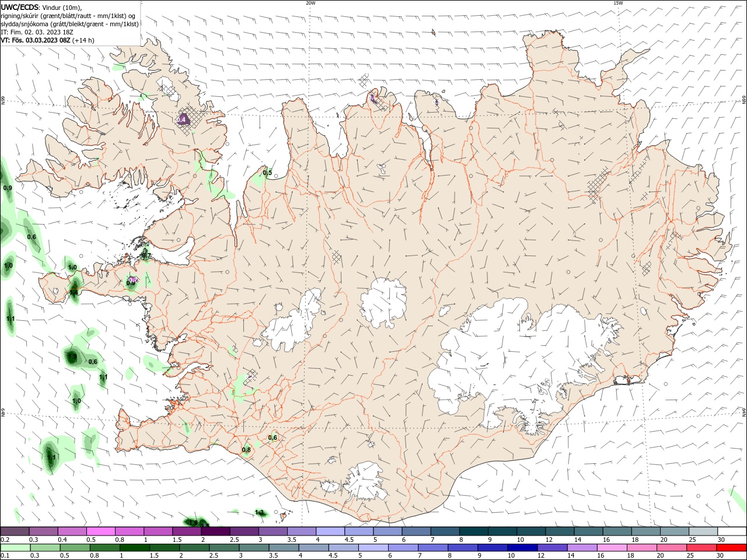Click the UWC/ECDS title in the header box
The width and height of the screenshot is (747, 560).
20,7
